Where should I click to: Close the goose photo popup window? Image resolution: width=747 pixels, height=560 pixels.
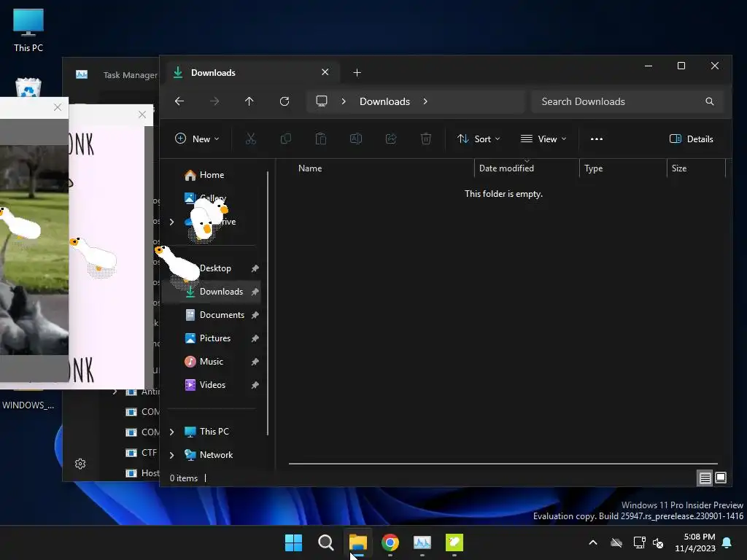(58, 107)
